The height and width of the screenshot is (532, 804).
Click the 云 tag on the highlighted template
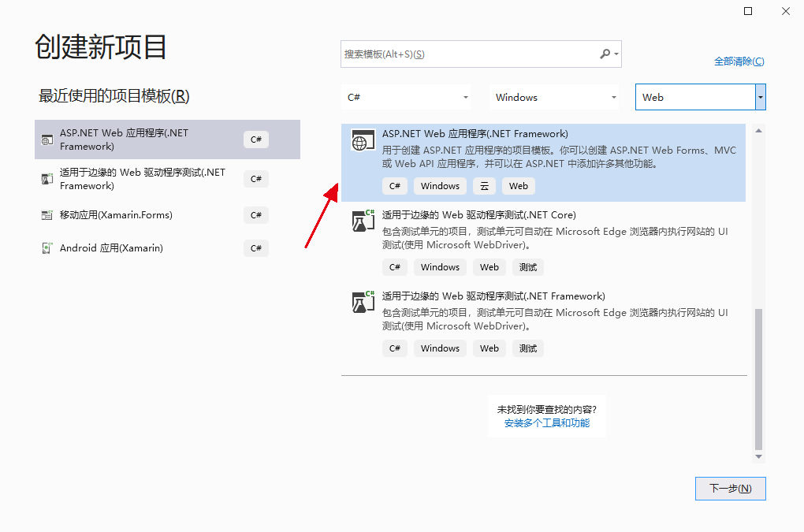(483, 186)
